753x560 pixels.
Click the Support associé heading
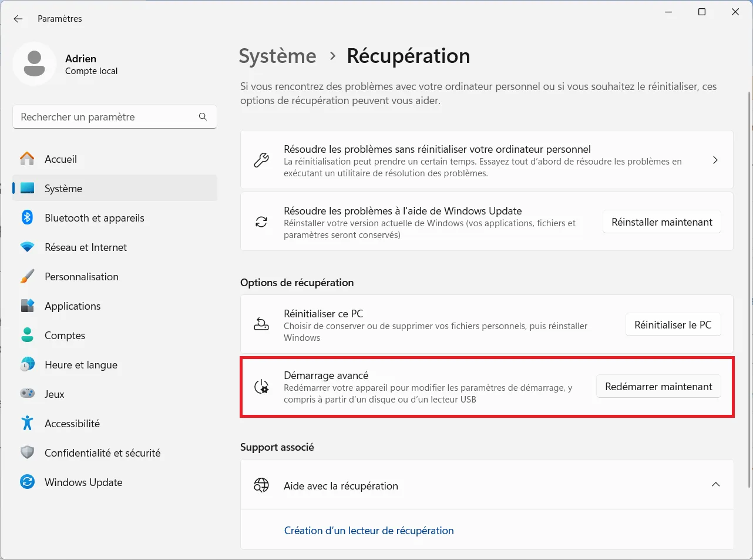277,447
